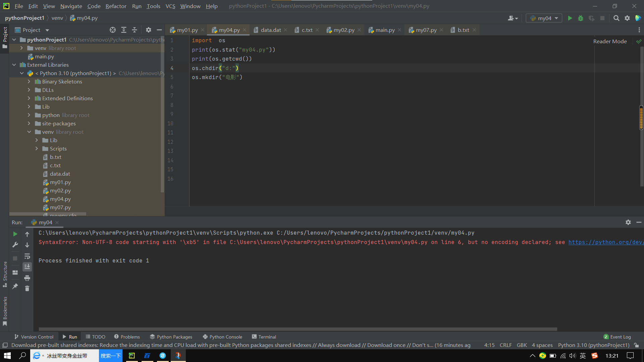Screen dimensions: 644x362
Task: Toggle the Structure tool window side tab
Action: pyautogui.click(x=5, y=274)
